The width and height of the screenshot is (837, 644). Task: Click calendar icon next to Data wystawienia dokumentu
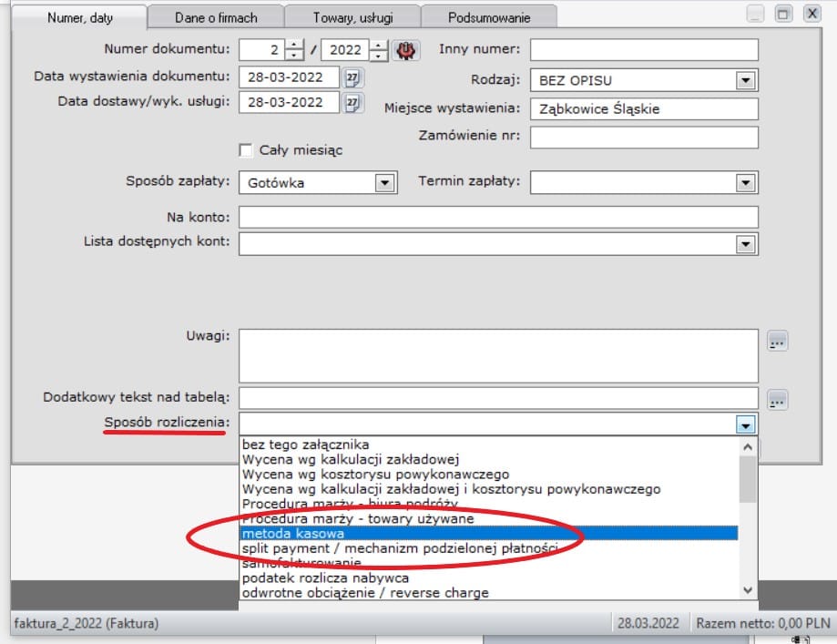click(353, 78)
